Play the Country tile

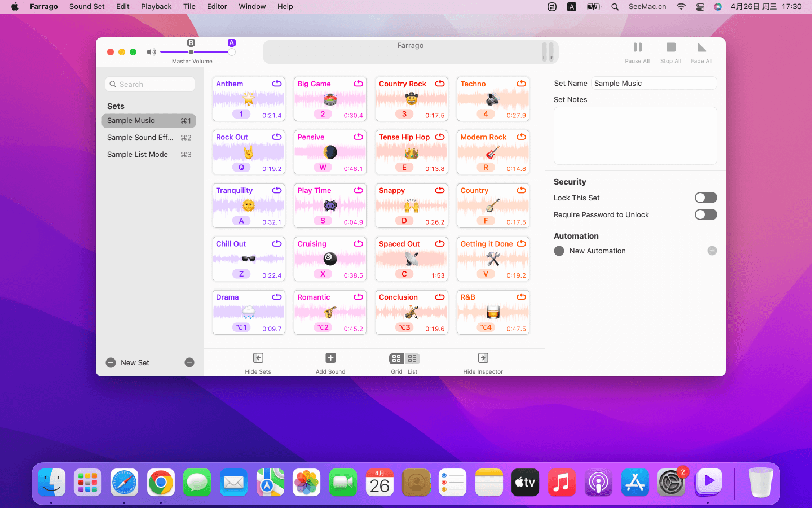tap(493, 205)
